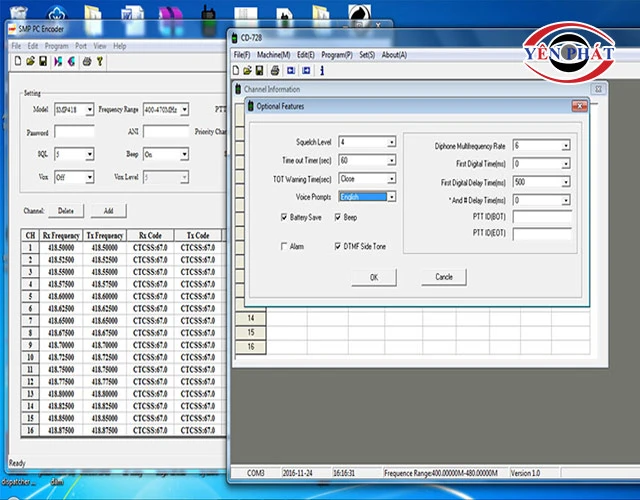
Task: Click the Save disk icon in SMP PC Encoder
Action: (42, 61)
